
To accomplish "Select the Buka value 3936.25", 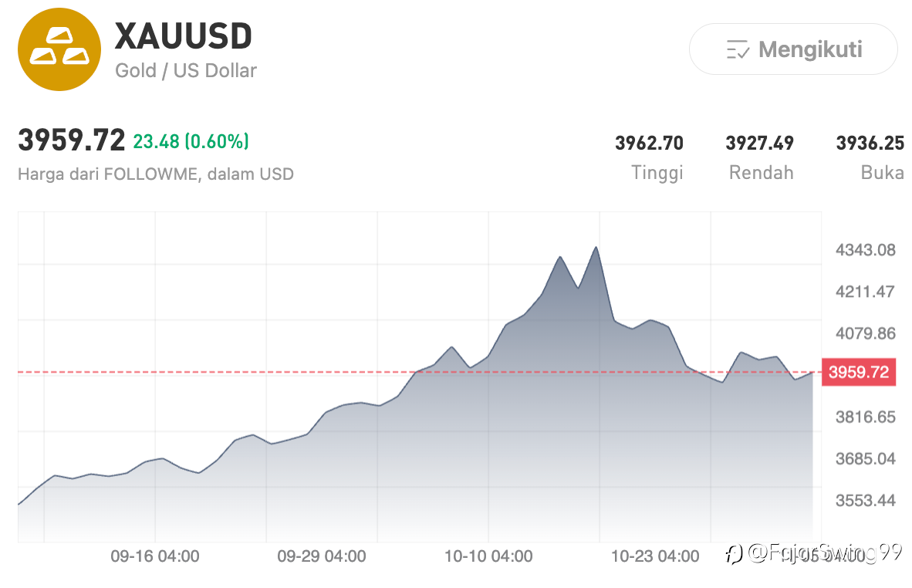I will click(870, 143).
